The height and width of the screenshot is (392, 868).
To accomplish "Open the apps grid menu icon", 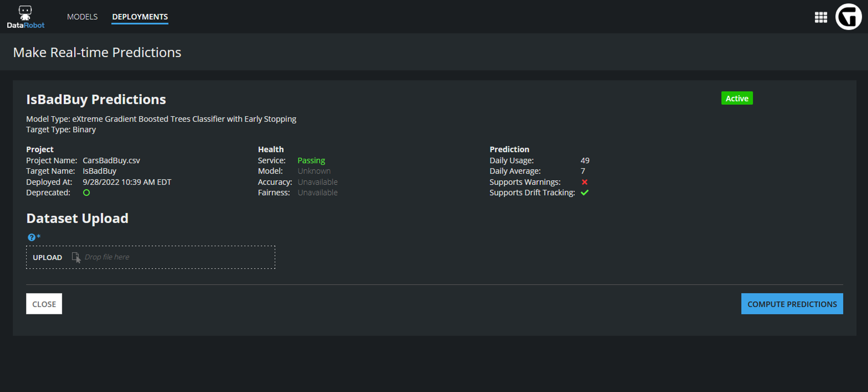I will [821, 17].
